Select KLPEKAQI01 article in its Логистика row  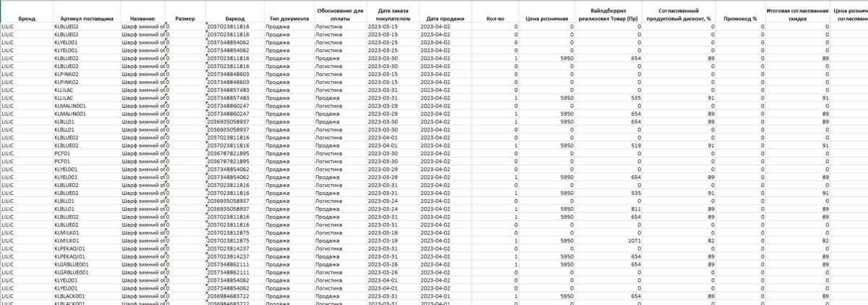tap(86, 248)
